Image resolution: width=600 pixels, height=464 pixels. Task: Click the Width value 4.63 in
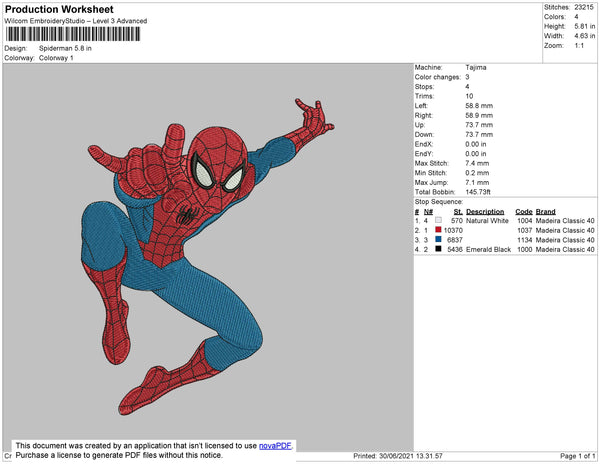[585, 36]
